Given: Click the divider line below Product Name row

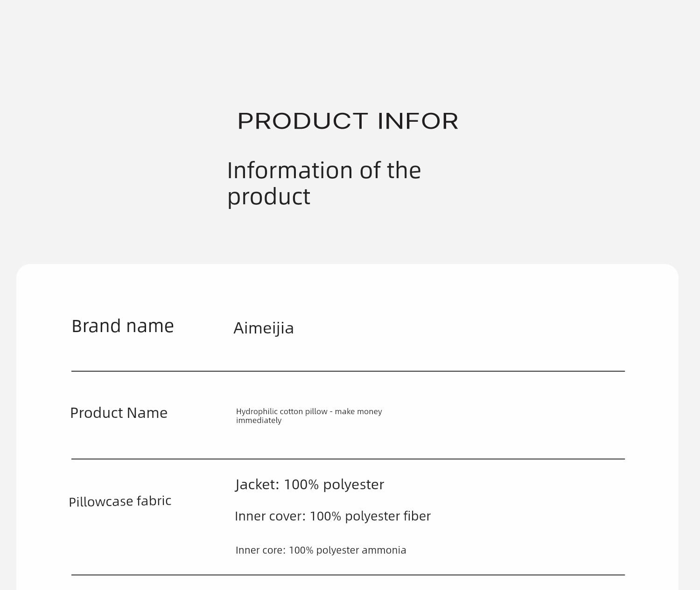Looking at the screenshot, I should (348, 459).
